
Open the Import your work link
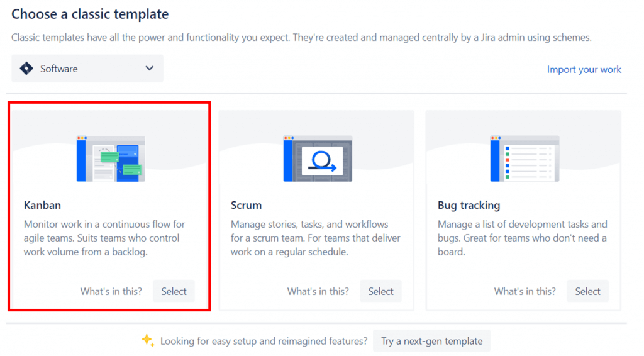pyautogui.click(x=584, y=69)
